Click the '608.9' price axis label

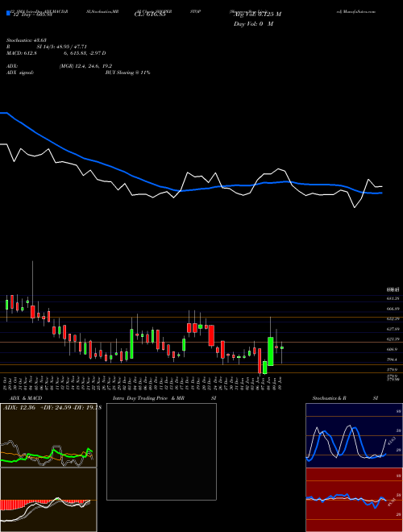tap(393, 350)
